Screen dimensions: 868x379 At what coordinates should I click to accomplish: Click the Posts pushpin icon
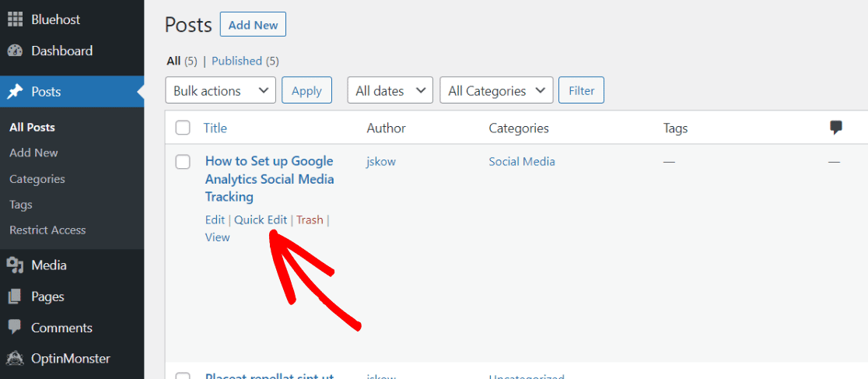tap(15, 91)
